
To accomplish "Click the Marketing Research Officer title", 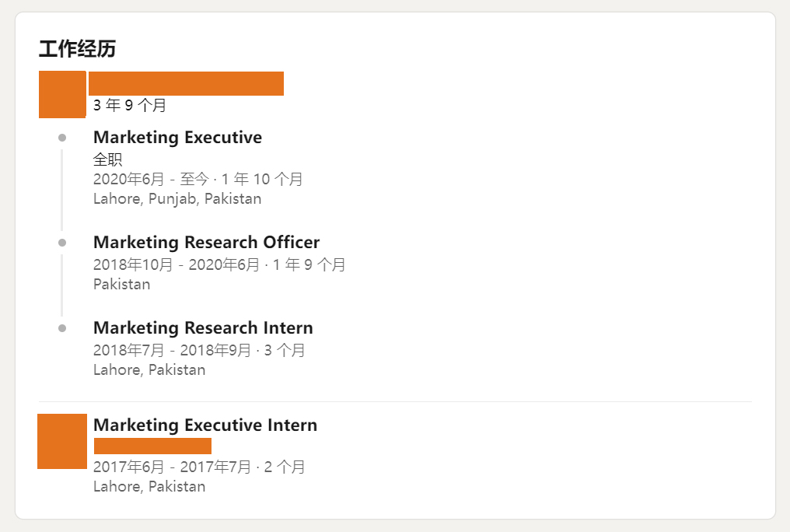I will 206,242.
